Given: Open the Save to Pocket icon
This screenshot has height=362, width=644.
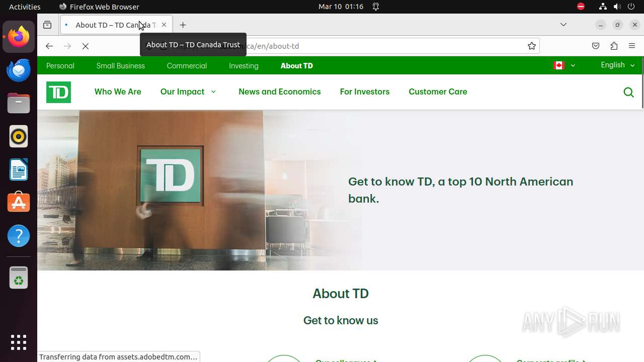Looking at the screenshot, I should point(596,46).
